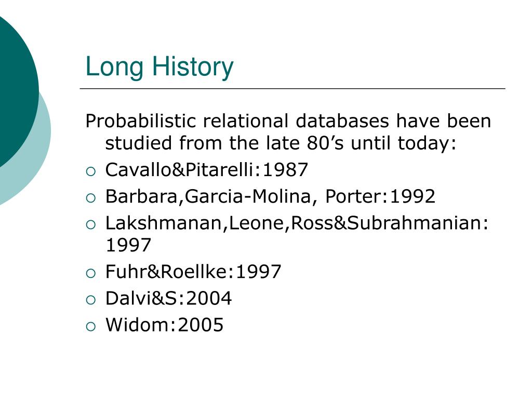Image resolution: width=532 pixels, height=399 pixels.
Task: Select the dark teal circle decoration
Action: point(17,88)
